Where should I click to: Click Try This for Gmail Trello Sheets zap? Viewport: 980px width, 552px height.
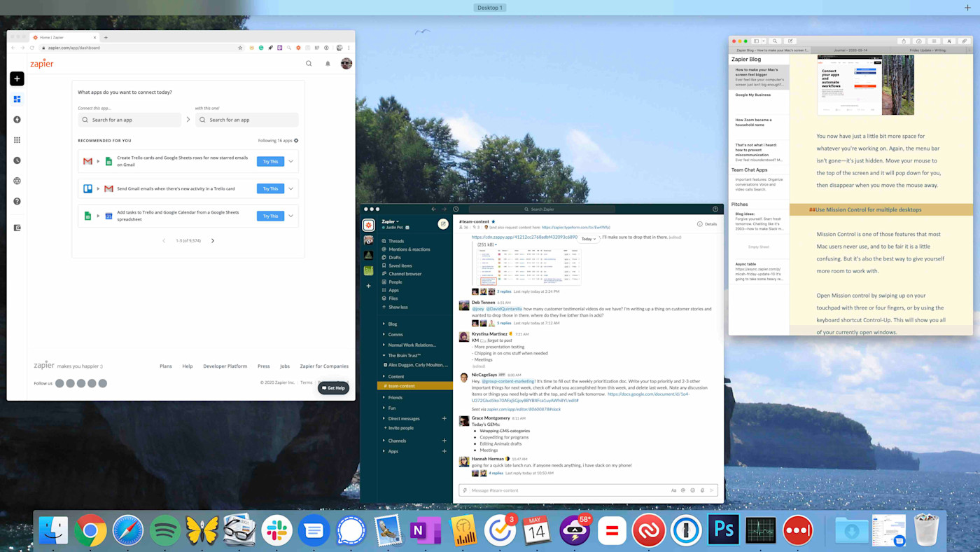click(270, 161)
